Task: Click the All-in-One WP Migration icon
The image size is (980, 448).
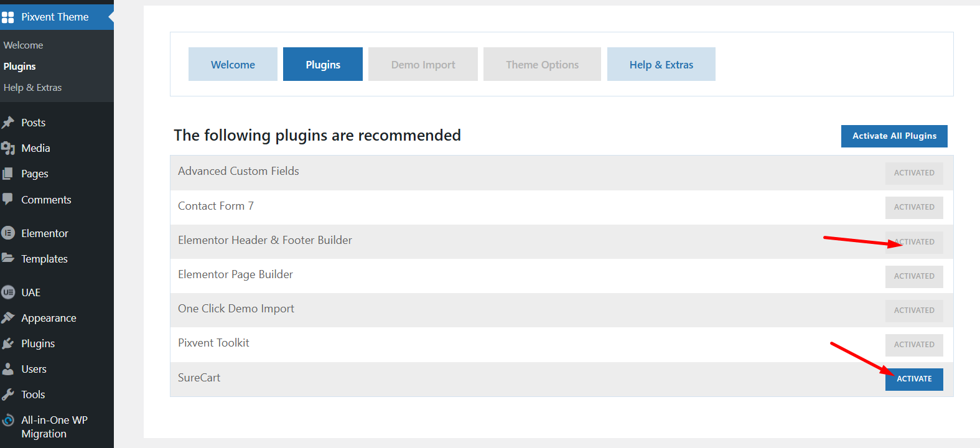Action: (x=8, y=421)
